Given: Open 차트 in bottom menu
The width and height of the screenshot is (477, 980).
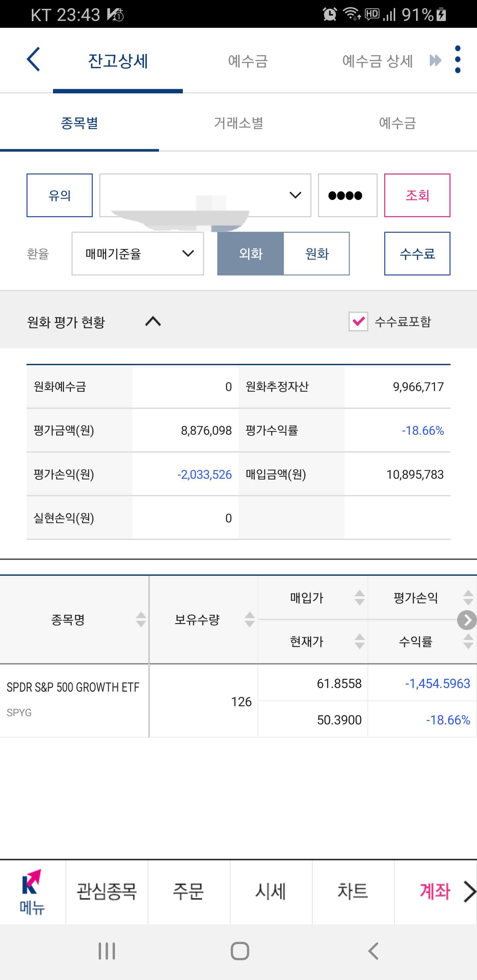Looking at the screenshot, I should click(353, 892).
